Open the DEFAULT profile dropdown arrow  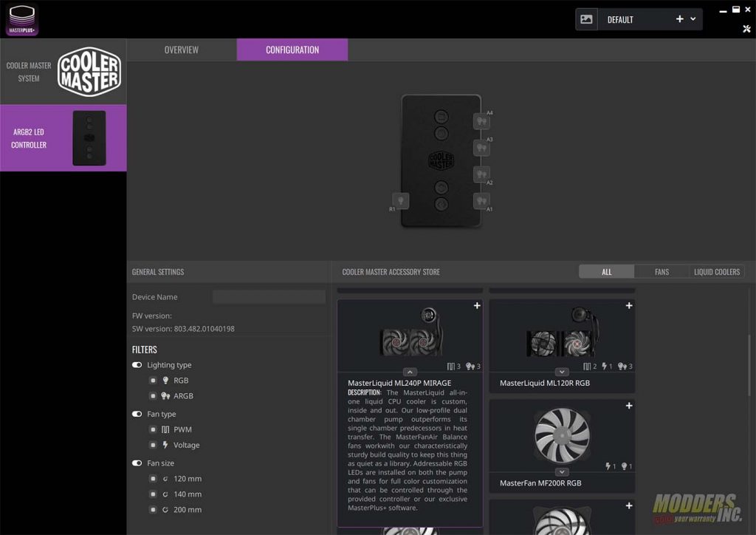click(x=693, y=18)
